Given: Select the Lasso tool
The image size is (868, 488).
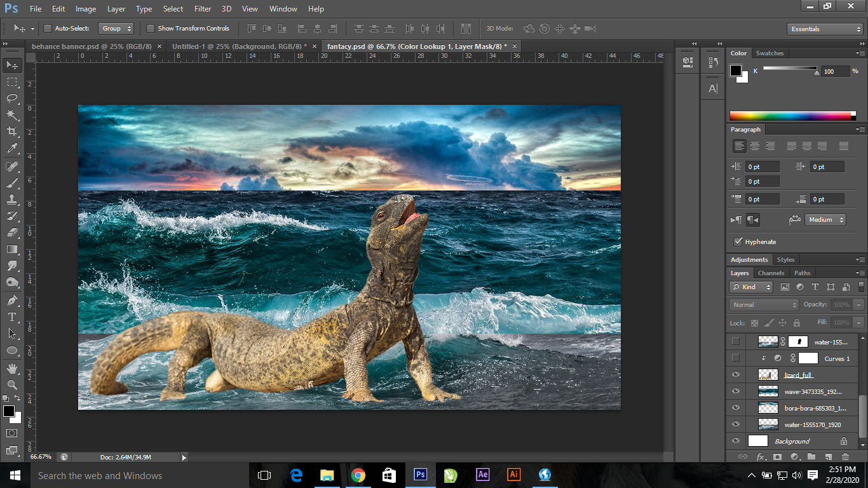Looking at the screenshot, I should 12,98.
